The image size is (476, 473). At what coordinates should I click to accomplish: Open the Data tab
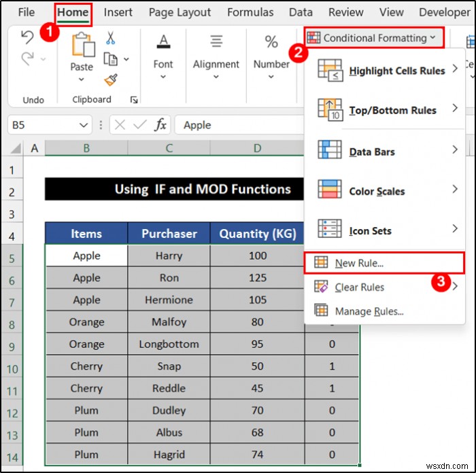[x=301, y=12]
